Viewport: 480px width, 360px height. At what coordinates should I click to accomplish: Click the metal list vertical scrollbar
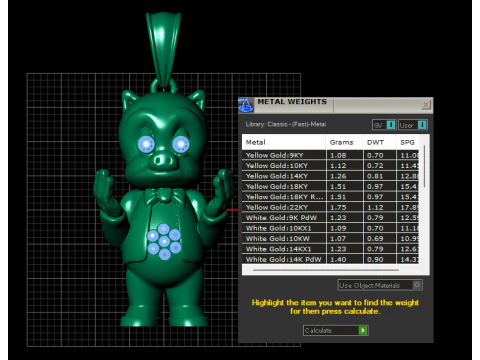424,167
